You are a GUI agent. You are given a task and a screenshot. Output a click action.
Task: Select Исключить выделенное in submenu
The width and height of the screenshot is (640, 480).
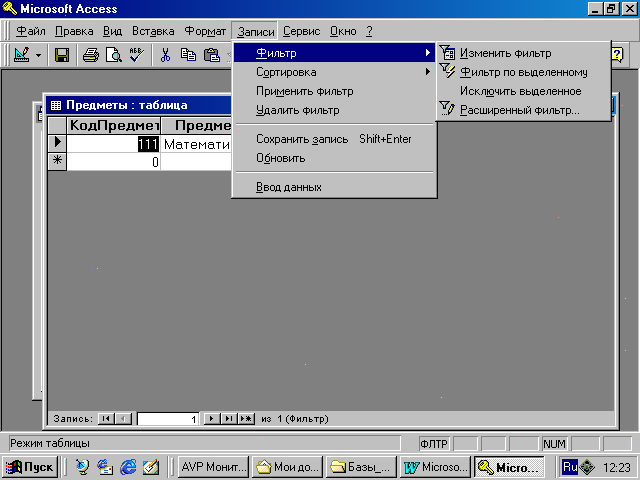(x=524, y=91)
